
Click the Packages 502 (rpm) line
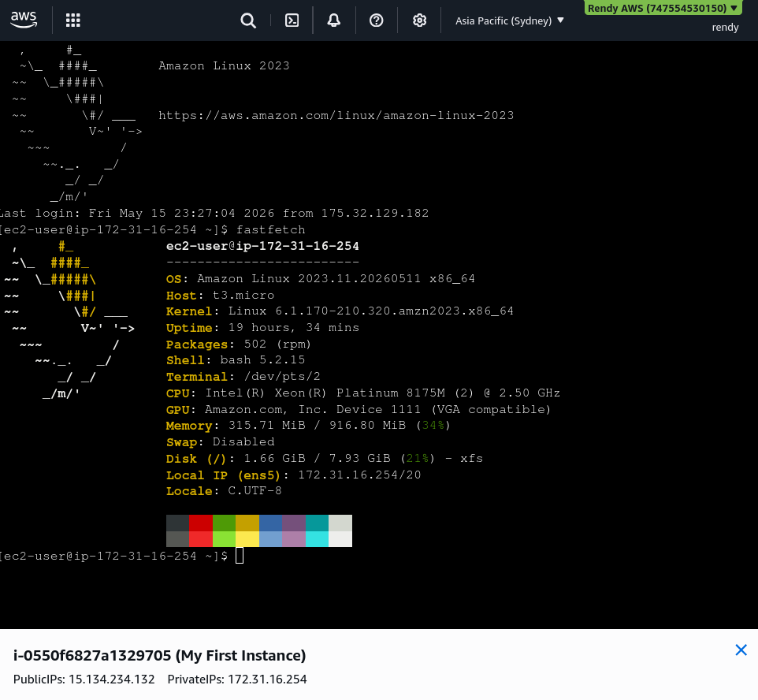239,344
